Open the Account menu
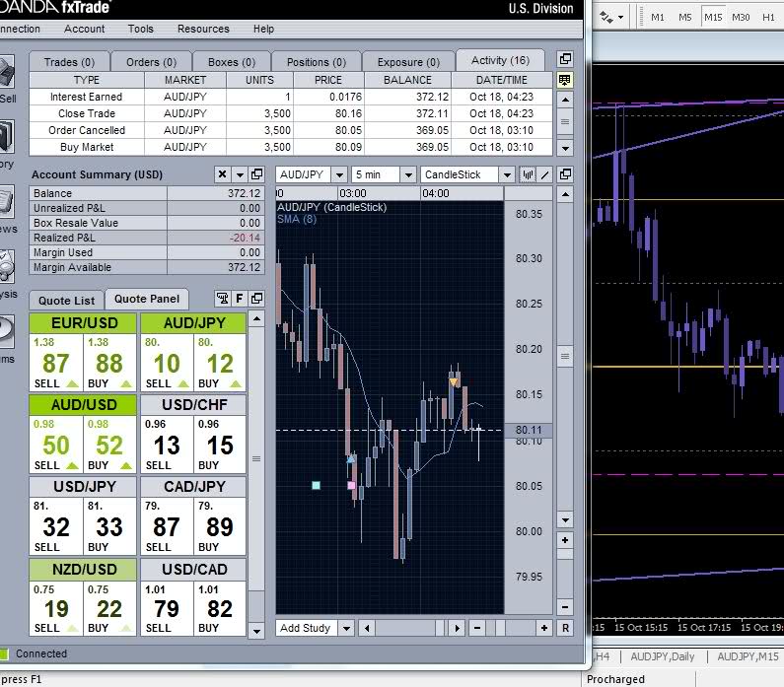 point(85,29)
